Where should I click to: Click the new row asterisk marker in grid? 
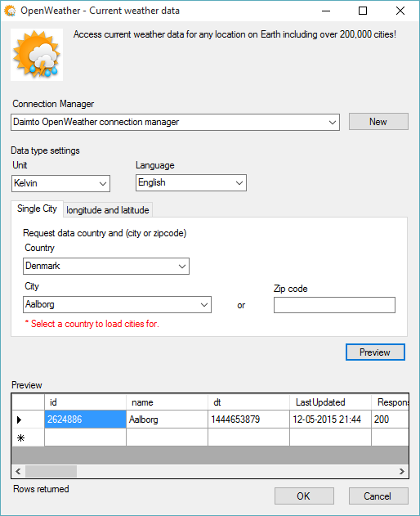20,438
